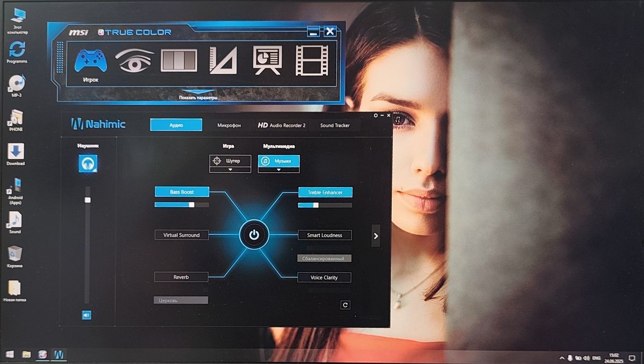Open the 'Новая папка' desktop folder
Screen dimensions: 644x364
click(x=15, y=291)
